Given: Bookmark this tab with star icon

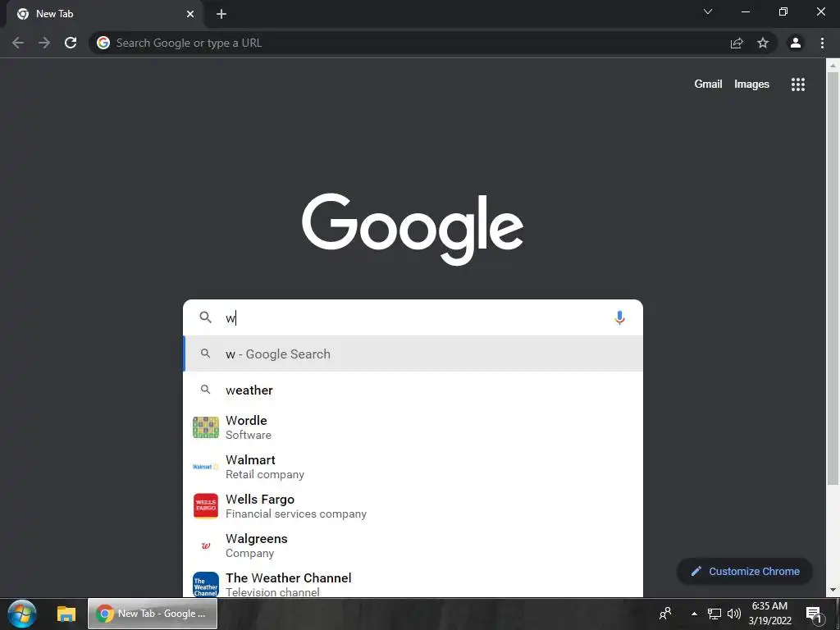Looking at the screenshot, I should pos(763,43).
